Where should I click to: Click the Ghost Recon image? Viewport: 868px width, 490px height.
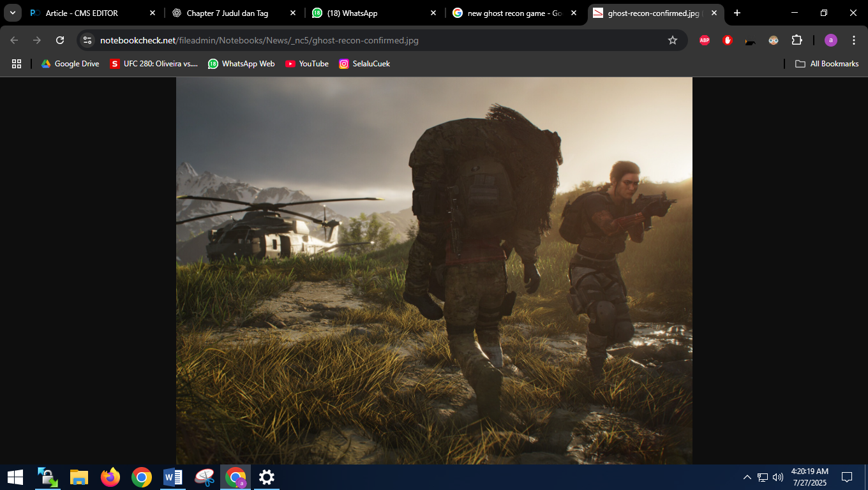pos(434,271)
